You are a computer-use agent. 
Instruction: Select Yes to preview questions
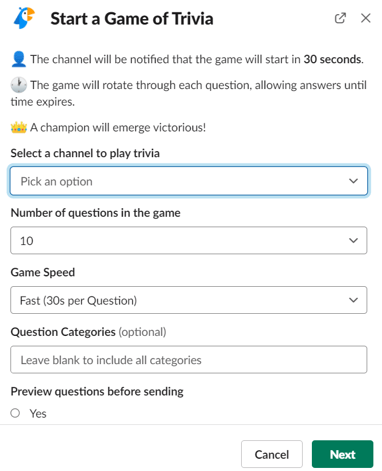click(15, 413)
